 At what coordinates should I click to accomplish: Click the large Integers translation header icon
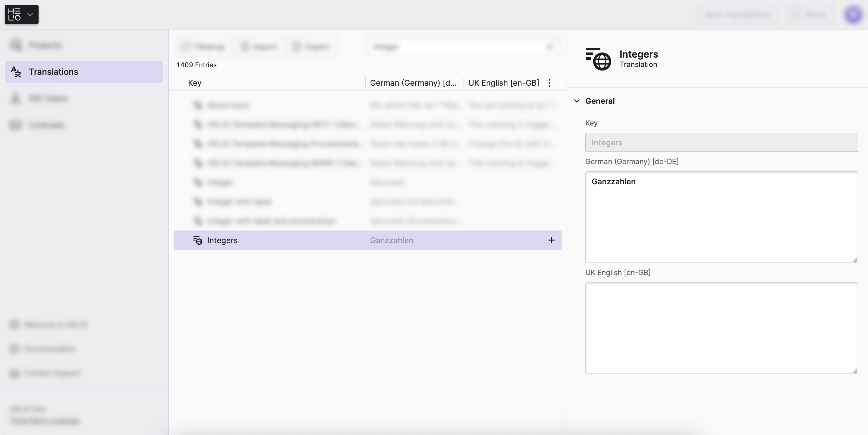(598, 59)
